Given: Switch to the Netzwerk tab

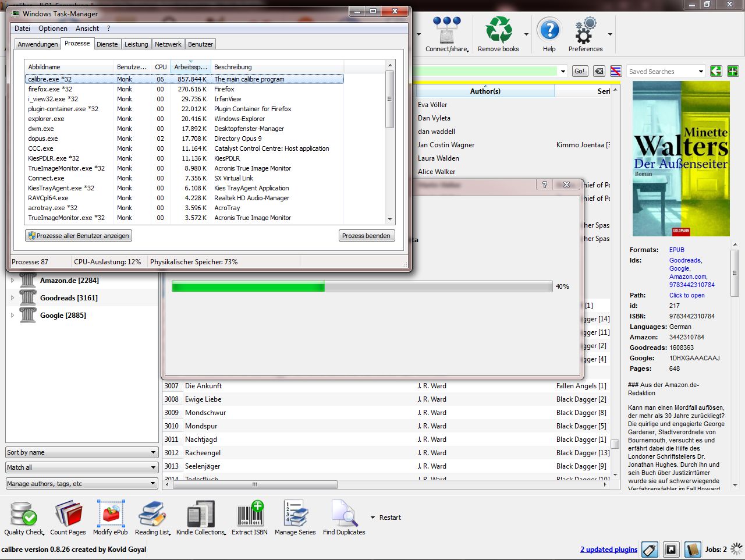Looking at the screenshot, I should tap(168, 44).
